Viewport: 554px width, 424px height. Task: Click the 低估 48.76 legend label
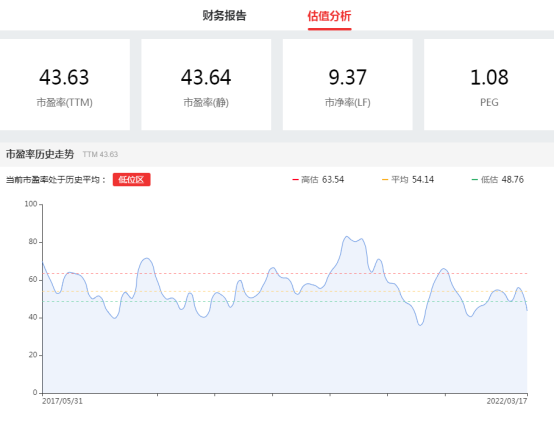[x=502, y=180]
